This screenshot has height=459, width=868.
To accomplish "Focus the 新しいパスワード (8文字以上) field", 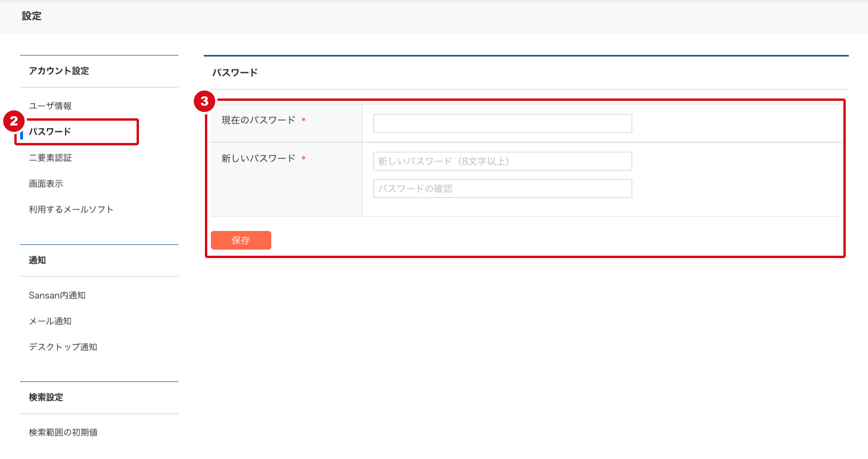I will pos(502,161).
